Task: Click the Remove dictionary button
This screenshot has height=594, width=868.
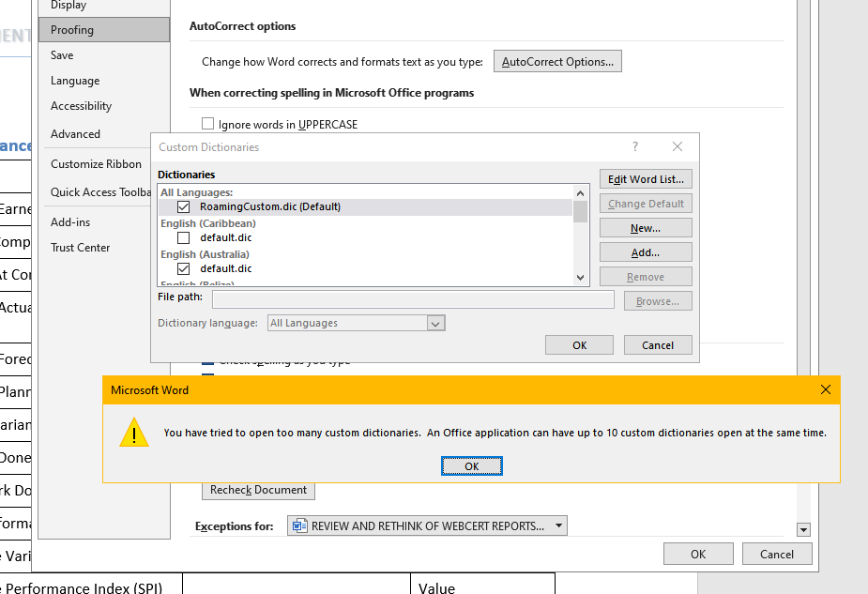Action: pyautogui.click(x=646, y=277)
